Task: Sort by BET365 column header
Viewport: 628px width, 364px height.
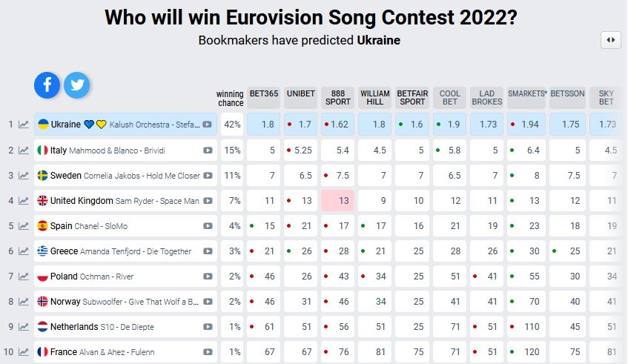Action: 263,98
